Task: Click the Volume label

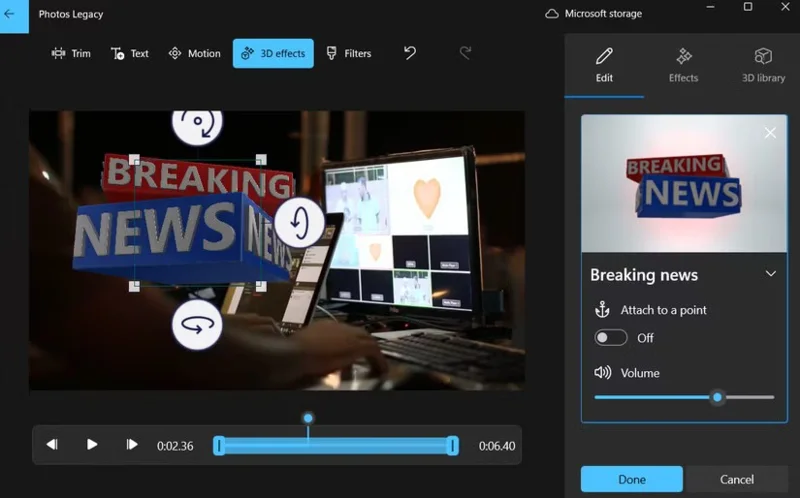Action: [640, 373]
